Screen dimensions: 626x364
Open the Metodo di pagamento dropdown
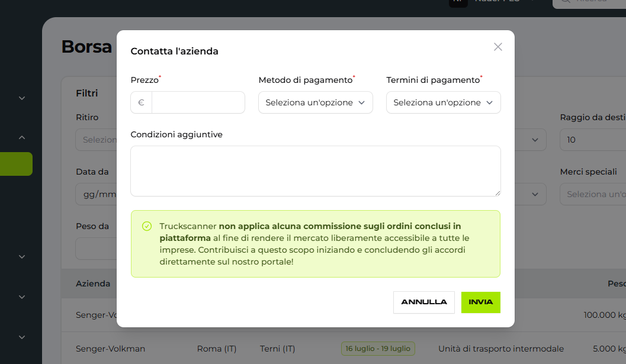[x=316, y=102]
